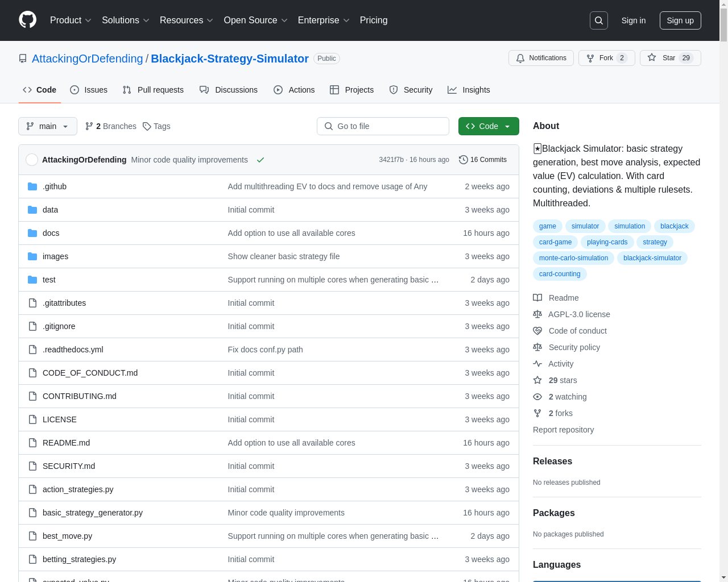
Task: Click the AGPL-3.0 license scale icon
Action: 537,314
